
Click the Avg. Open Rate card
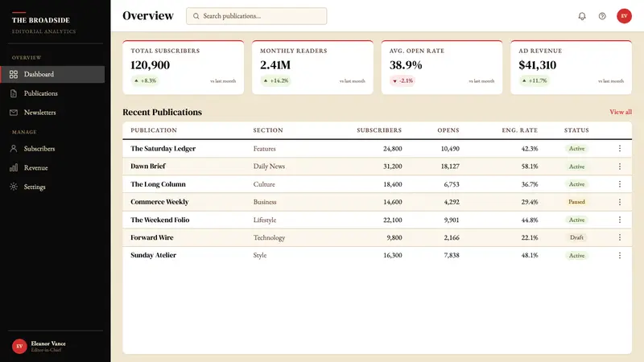[442, 68]
